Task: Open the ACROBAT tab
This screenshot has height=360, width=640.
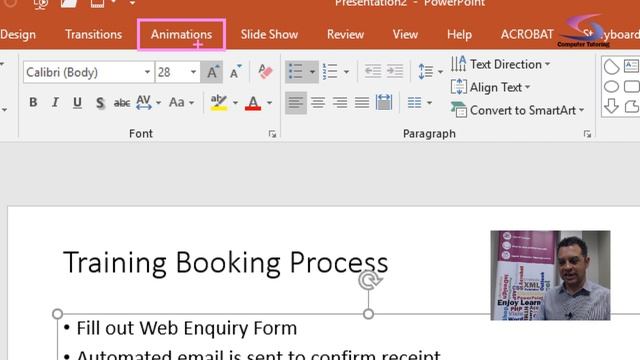Action: tap(527, 34)
